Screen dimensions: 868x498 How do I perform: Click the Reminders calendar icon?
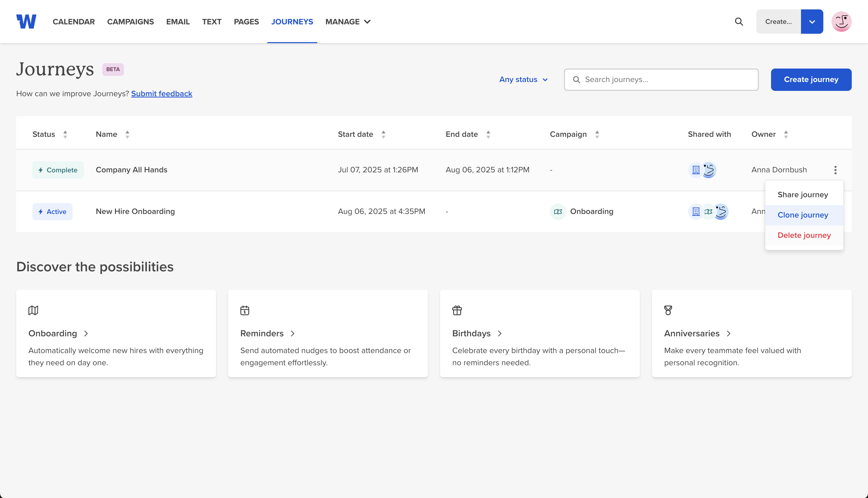click(245, 310)
